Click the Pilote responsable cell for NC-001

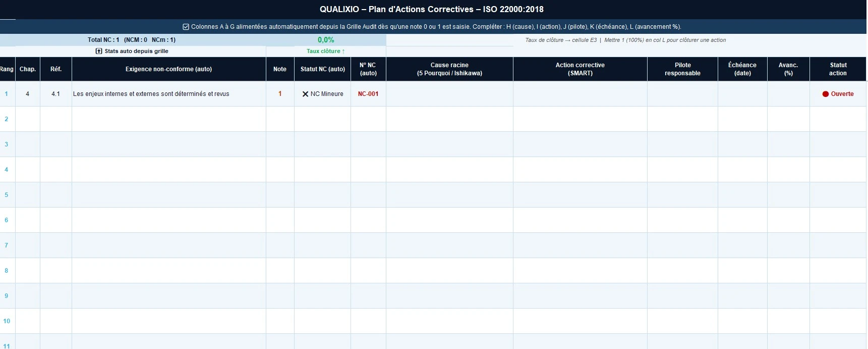[x=682, y=94]
